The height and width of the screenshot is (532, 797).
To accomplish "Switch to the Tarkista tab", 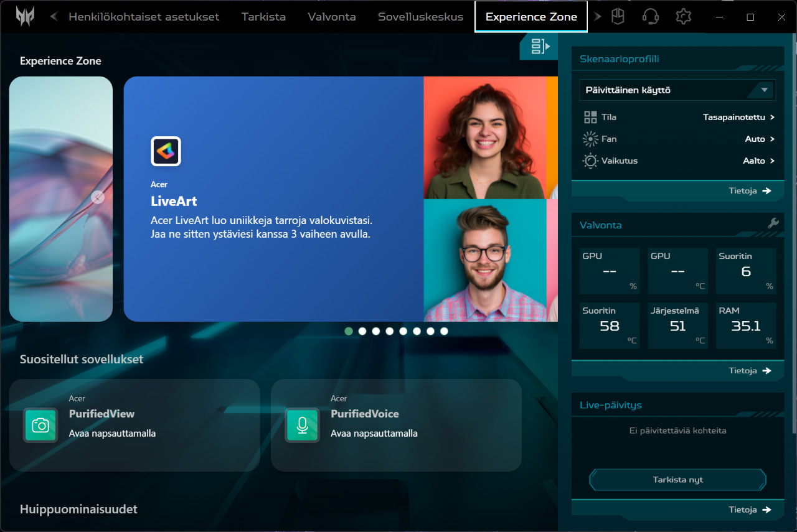I will click(263, 17).
